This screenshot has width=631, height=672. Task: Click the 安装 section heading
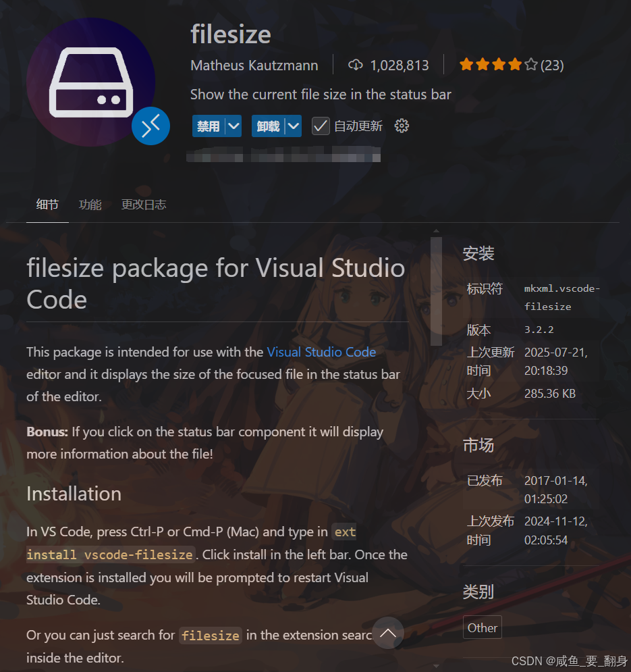point(478,253)
